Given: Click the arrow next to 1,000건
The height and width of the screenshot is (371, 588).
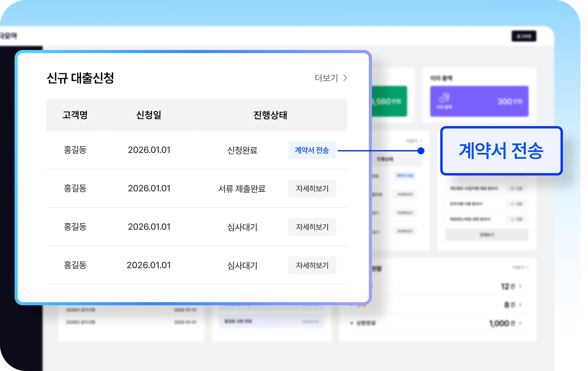Looking at the screenshot, I should tap(520, 323).
